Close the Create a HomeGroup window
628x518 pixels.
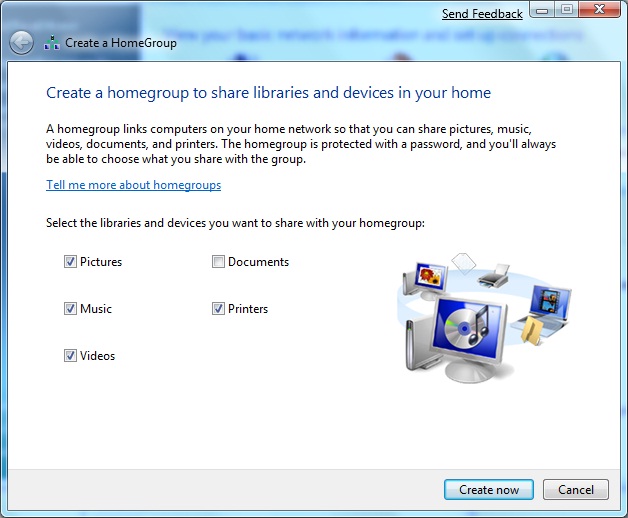[x=599, y=10]
